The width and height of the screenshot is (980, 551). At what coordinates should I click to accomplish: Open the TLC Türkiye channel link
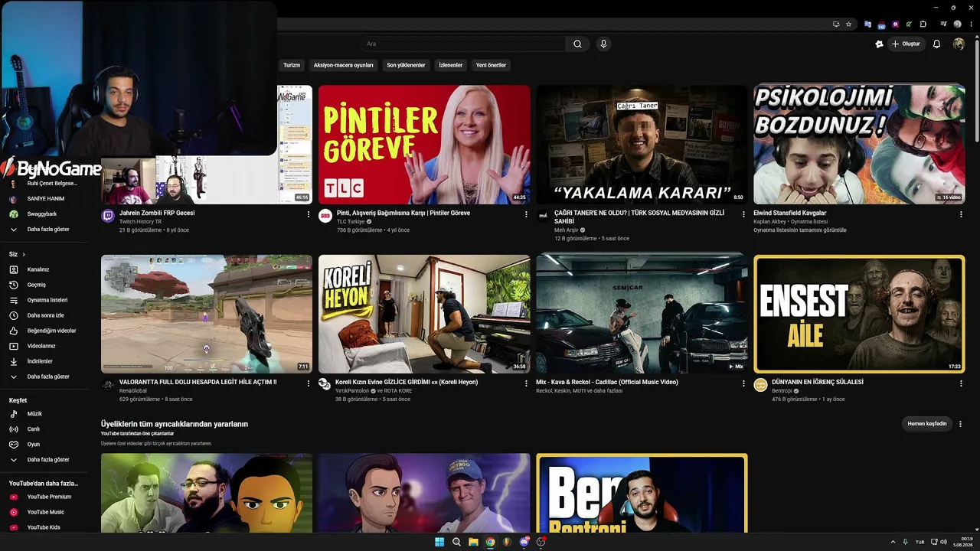(351, 222)
